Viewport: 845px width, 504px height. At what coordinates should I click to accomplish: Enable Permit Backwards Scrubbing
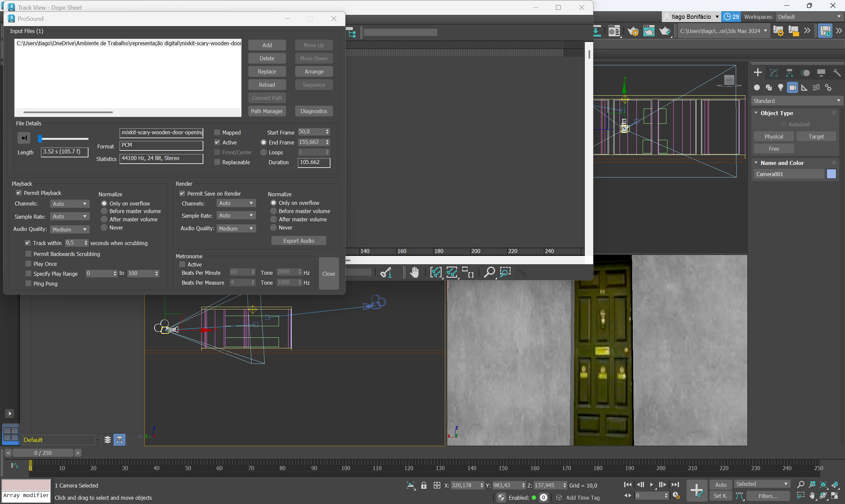[x=28, y=254]
